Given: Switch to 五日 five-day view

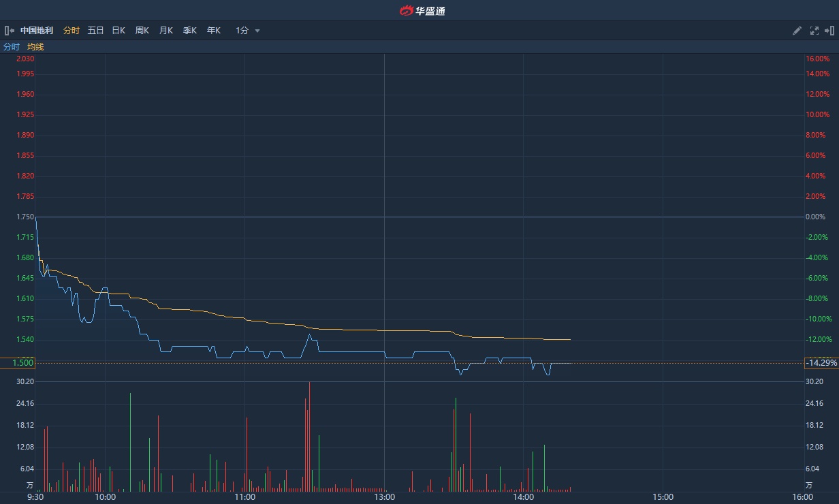Looking at the screenshot, I should pyautogui.click(x=95, y=31).
